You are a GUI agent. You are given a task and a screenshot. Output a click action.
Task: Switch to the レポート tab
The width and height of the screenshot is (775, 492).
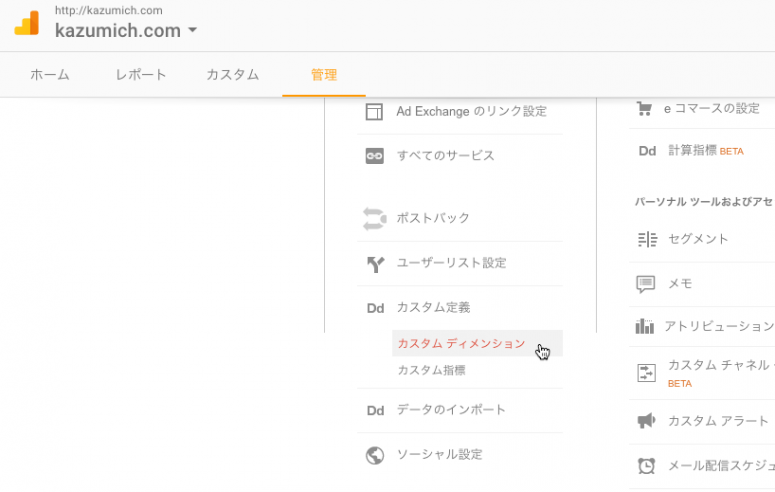pos(141,75)
